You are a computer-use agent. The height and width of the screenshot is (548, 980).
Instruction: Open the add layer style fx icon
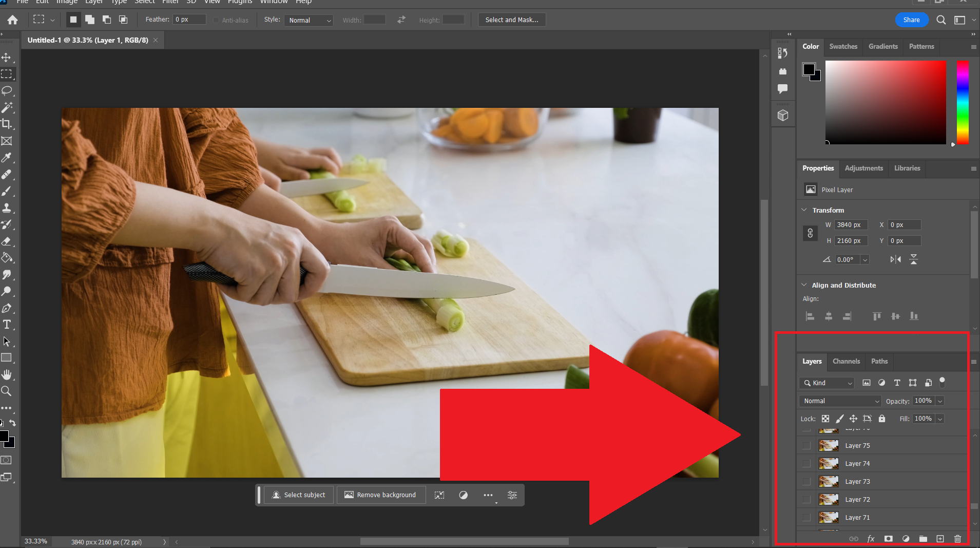tap(871, 539)
